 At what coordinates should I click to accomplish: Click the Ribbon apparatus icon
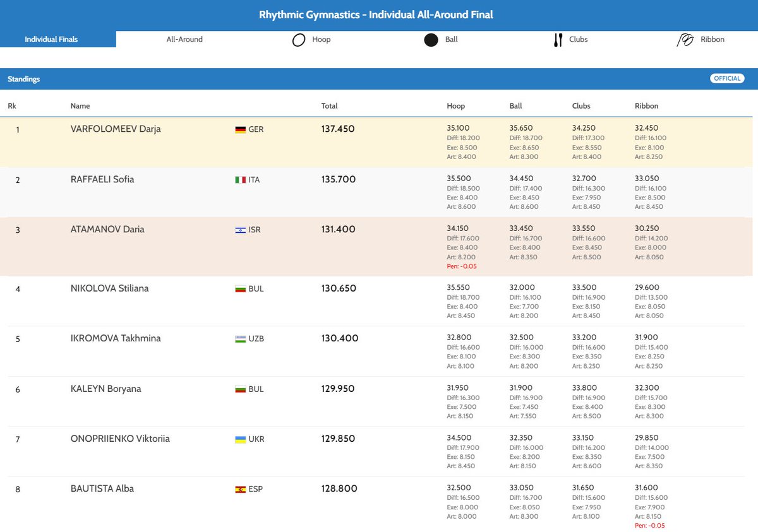[685, 40]
